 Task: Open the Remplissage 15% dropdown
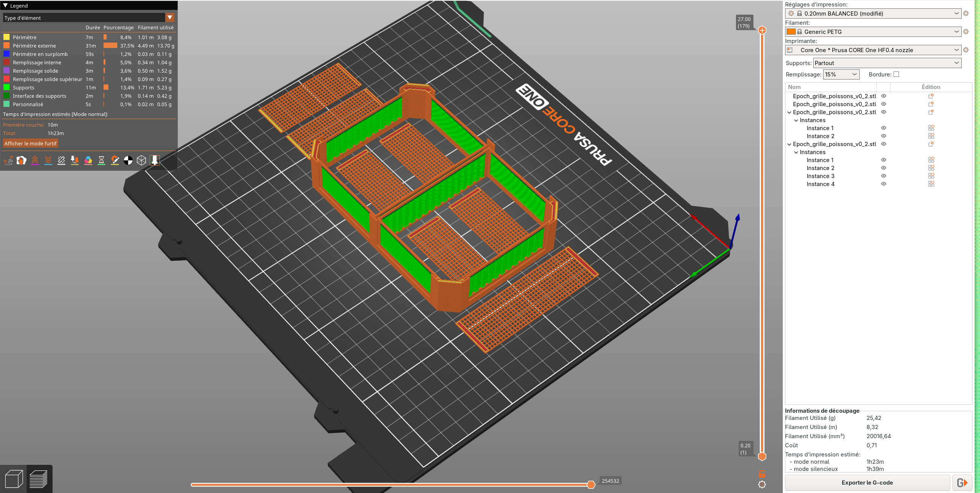(x=841, y=75)
